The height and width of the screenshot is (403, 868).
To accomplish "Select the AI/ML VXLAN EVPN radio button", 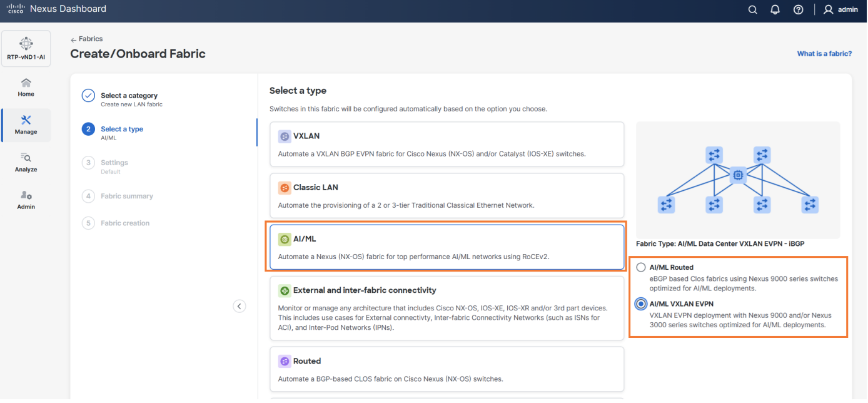I will [641, 304].
